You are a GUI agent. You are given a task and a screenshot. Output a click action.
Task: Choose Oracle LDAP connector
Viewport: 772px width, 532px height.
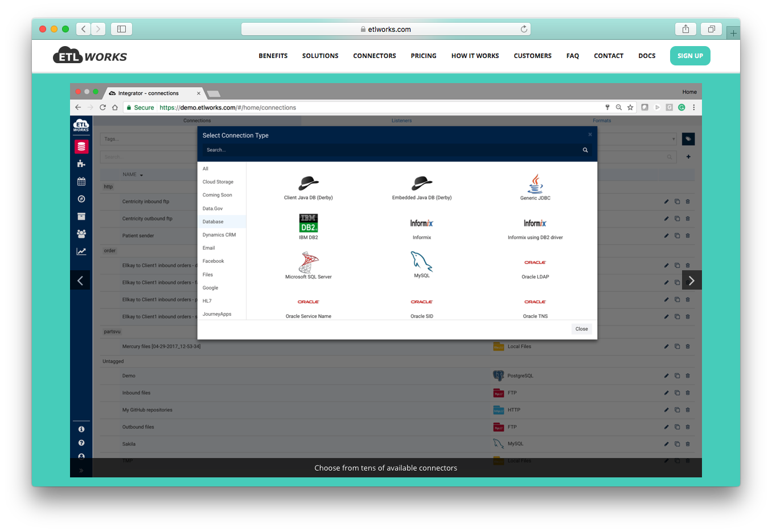tap(535, 269)
